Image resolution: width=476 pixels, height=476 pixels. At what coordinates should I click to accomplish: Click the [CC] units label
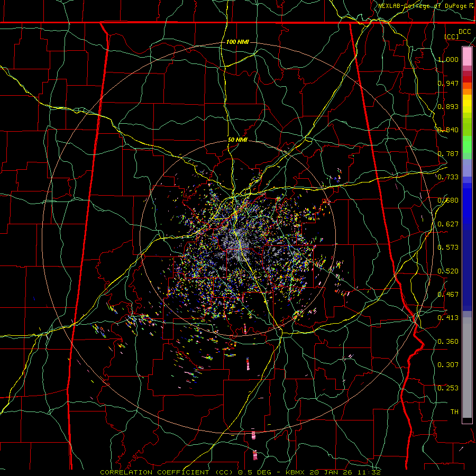click(452, 36)
